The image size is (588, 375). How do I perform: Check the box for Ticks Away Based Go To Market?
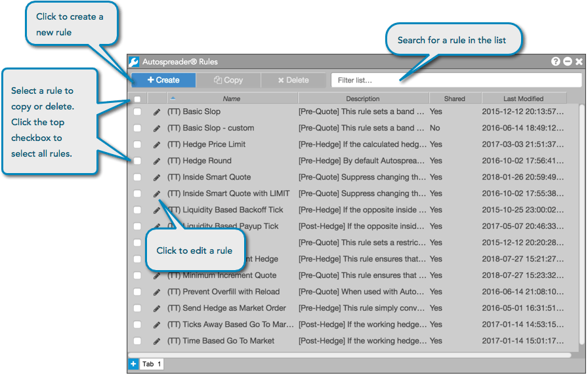137,325
